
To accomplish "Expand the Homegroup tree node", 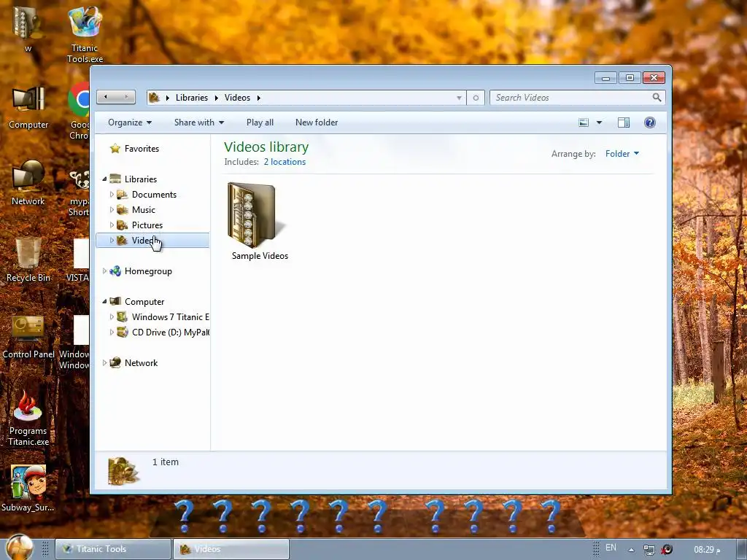I will click(104, 271).
